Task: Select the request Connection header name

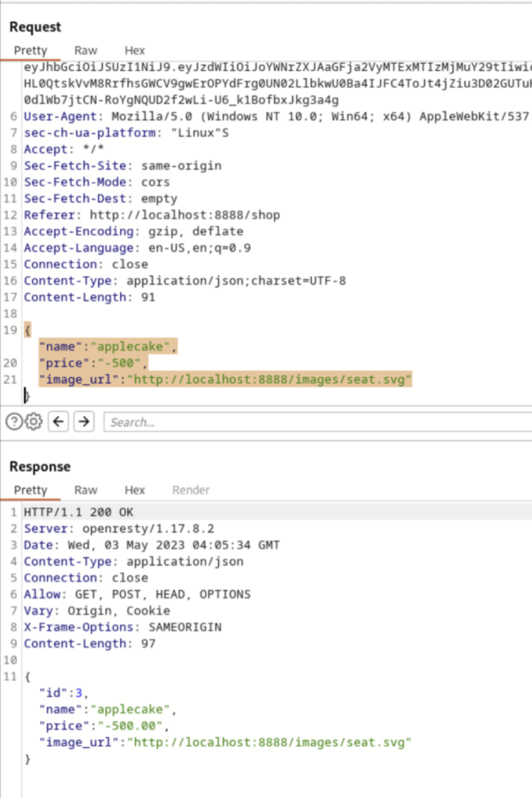Action: (x=61, y=264)
